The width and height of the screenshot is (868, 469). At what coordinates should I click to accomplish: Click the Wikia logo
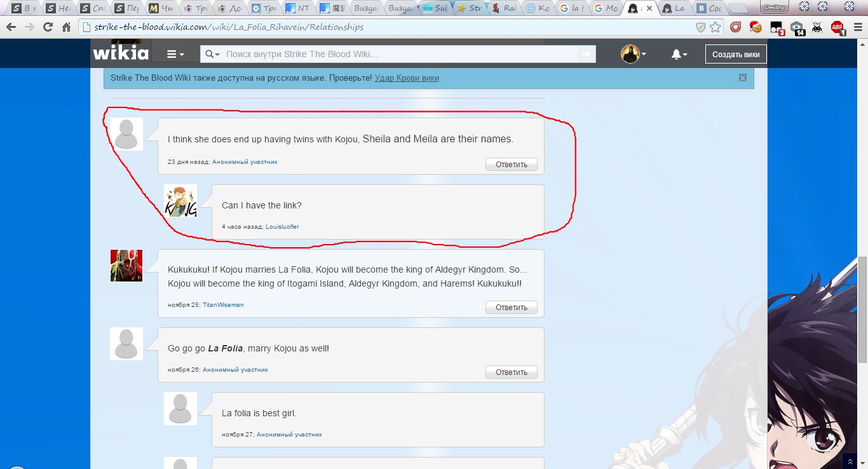121,54
